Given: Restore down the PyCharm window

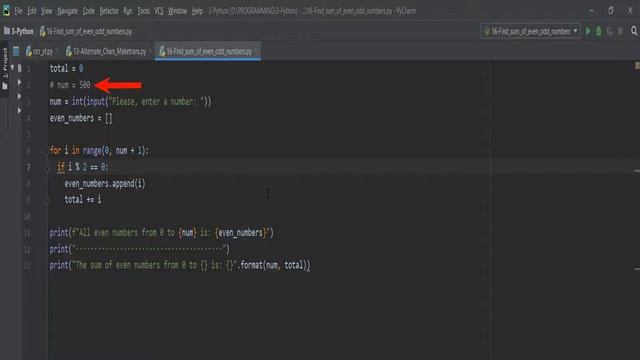Looking at the screenshot, I should 611,11.
